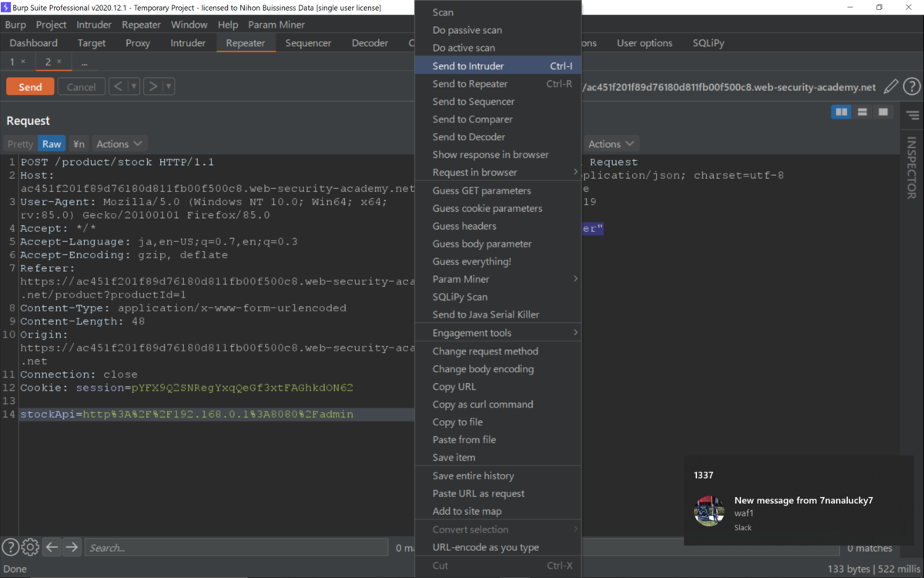Select the combined single-pane layout icon

point(883,113)
